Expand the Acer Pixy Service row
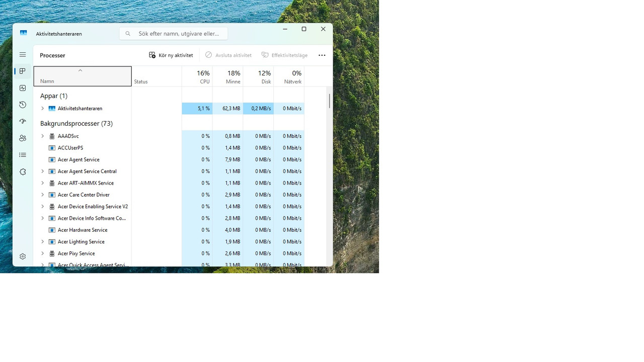Image resolution: width=644 pixels, height=362 pixels. [x=42, y=253]
